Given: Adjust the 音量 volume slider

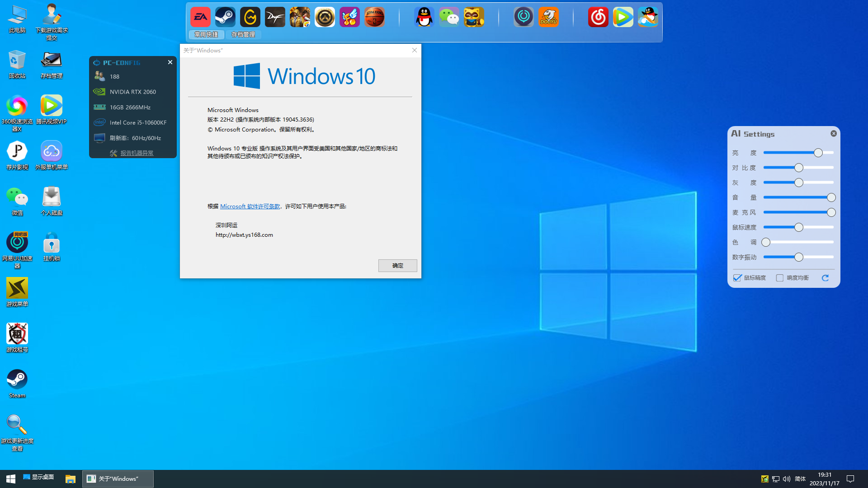Looking at the screenshot, I should coord(831,197).
